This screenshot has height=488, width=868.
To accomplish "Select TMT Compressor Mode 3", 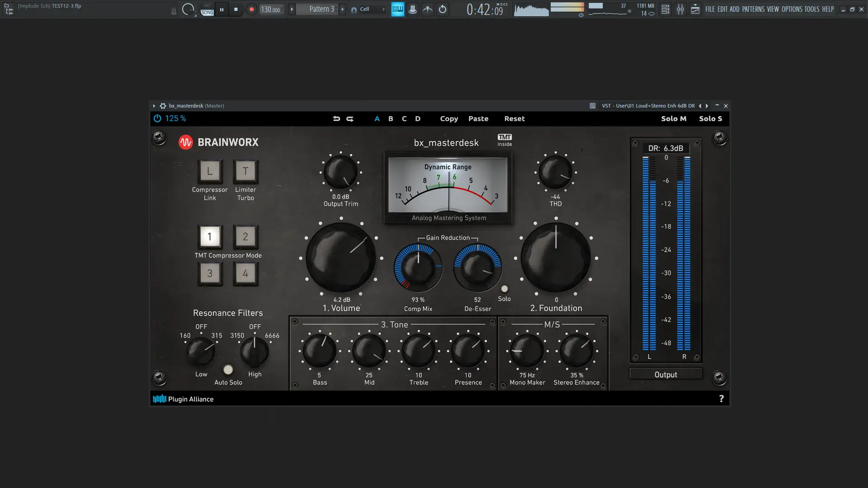I will tap(210, 273).
